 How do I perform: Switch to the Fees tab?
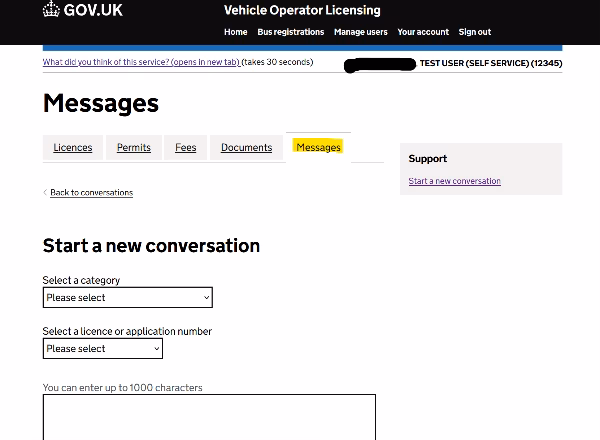185,148
